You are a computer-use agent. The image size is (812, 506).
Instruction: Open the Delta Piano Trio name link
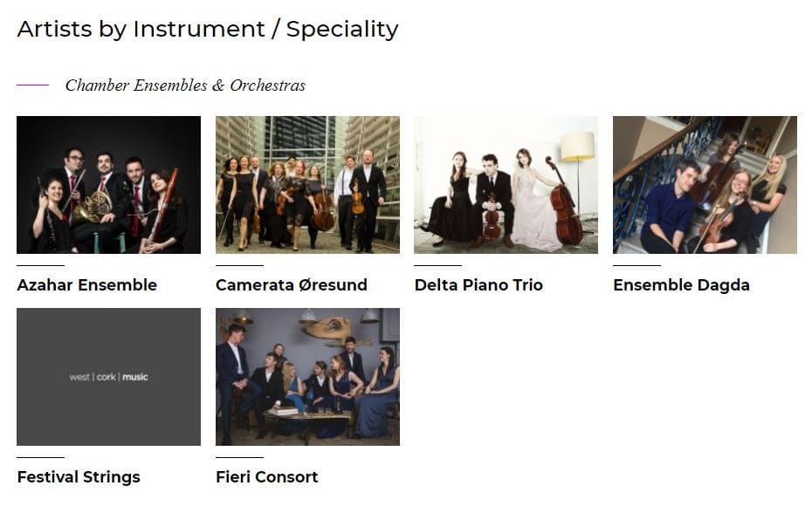point(478,285)
